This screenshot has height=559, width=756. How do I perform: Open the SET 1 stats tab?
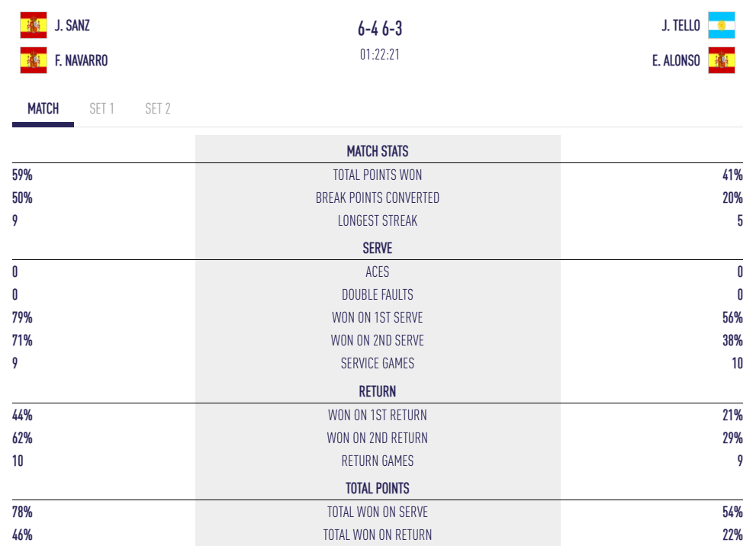point(101,108)
